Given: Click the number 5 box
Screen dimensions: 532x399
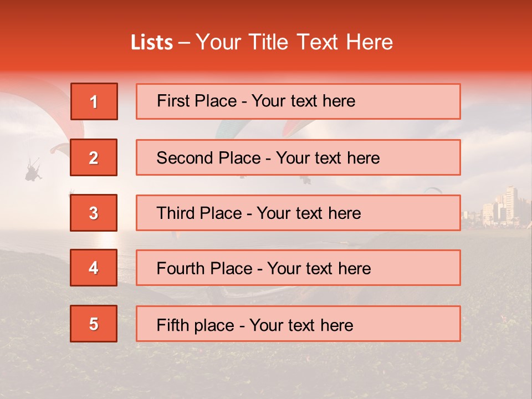Looking at the screenshot, I should tap(94, 324).
